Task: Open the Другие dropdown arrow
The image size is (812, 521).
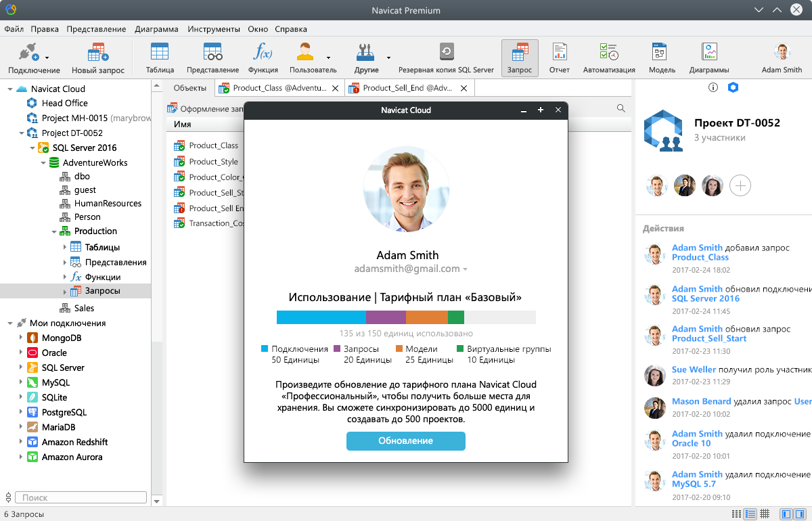Action: (388, 58)
